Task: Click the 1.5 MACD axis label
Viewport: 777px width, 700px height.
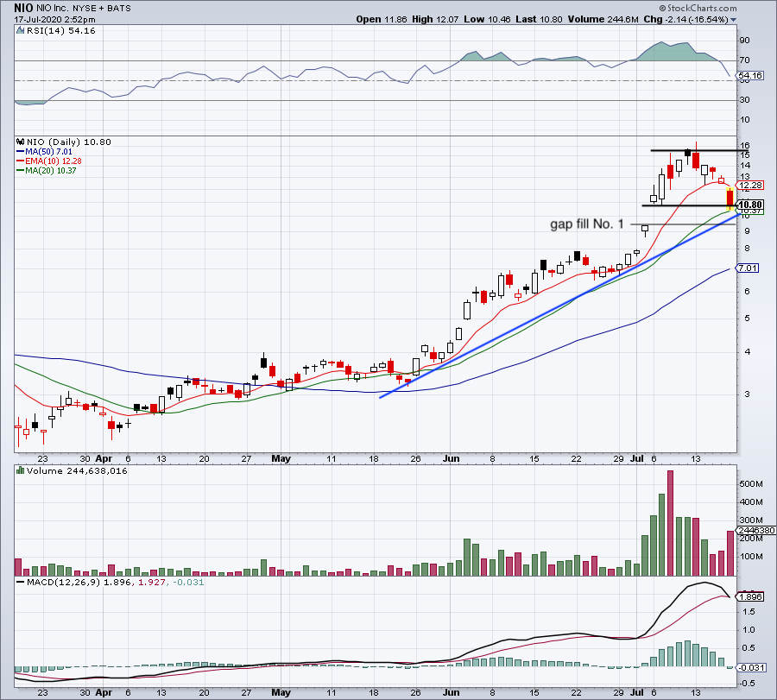Action: coord(749,612)
